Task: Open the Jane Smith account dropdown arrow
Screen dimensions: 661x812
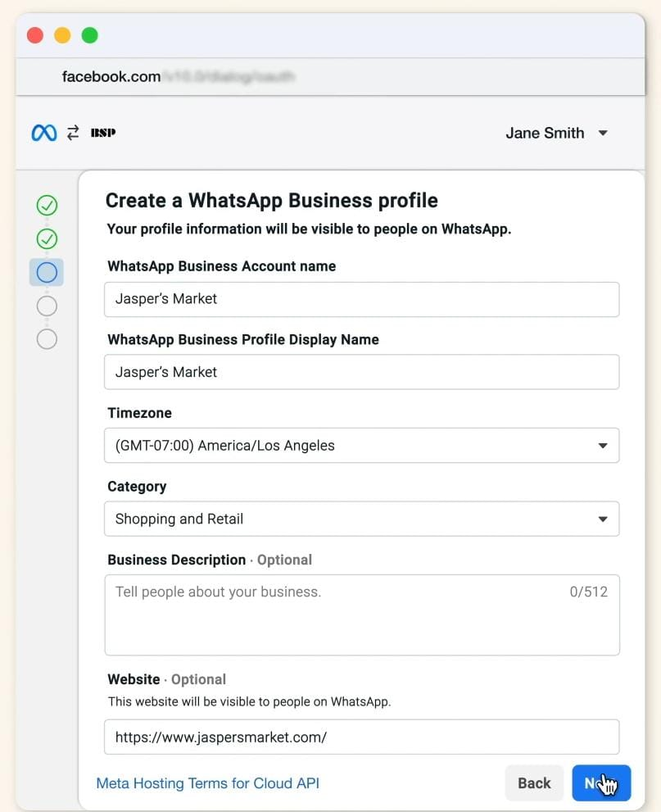Action: (603, 133)
